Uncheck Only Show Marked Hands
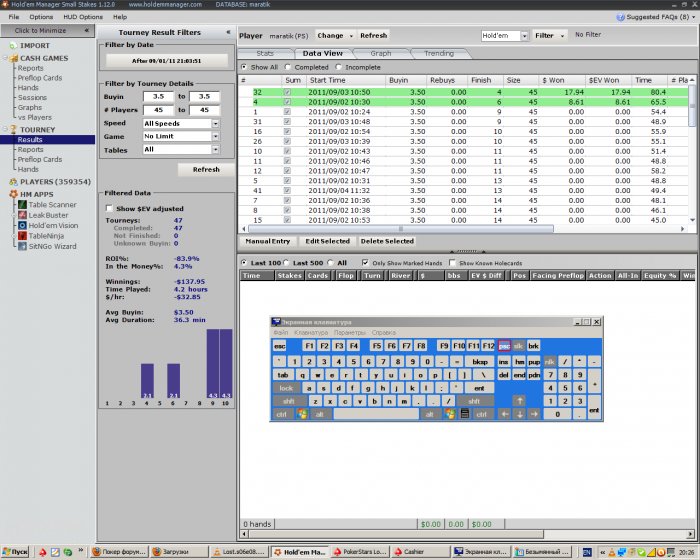This screenshot has height=560, width=700. [x=365, y=263]
